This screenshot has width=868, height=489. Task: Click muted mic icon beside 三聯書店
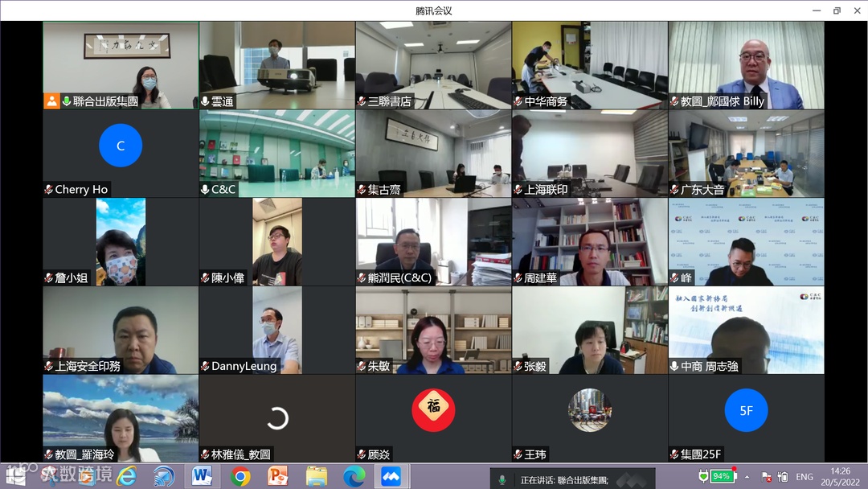pos(362,101)
